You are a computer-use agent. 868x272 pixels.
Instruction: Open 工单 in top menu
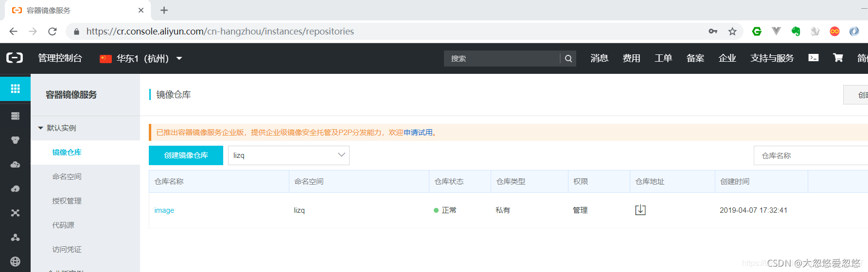point(663,58)
